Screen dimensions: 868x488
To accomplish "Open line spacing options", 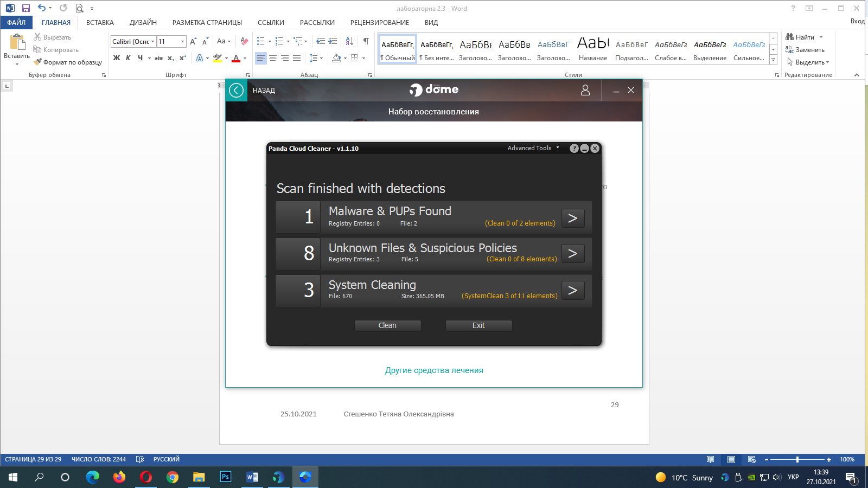I will 316,58.
